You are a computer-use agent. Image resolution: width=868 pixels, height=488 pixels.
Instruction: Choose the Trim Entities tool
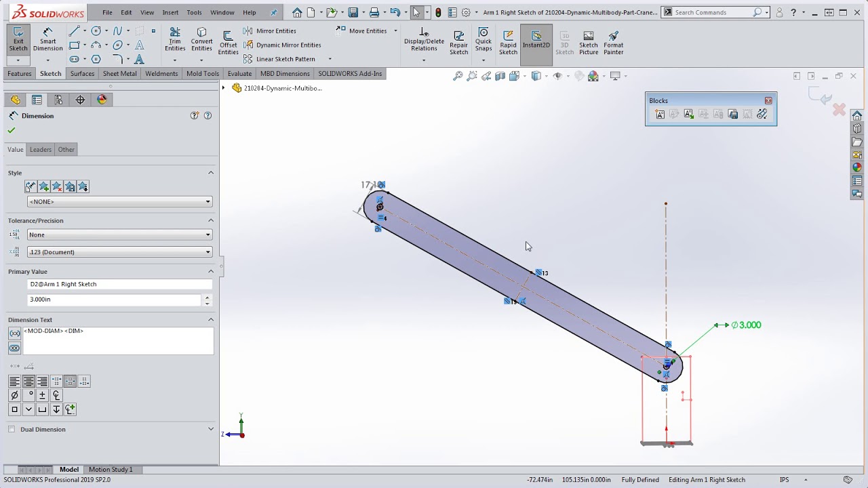click(x=175, y=41)
